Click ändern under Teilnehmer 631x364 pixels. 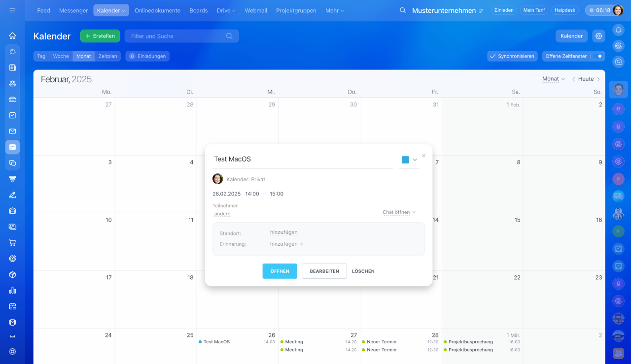coord(222,214)
